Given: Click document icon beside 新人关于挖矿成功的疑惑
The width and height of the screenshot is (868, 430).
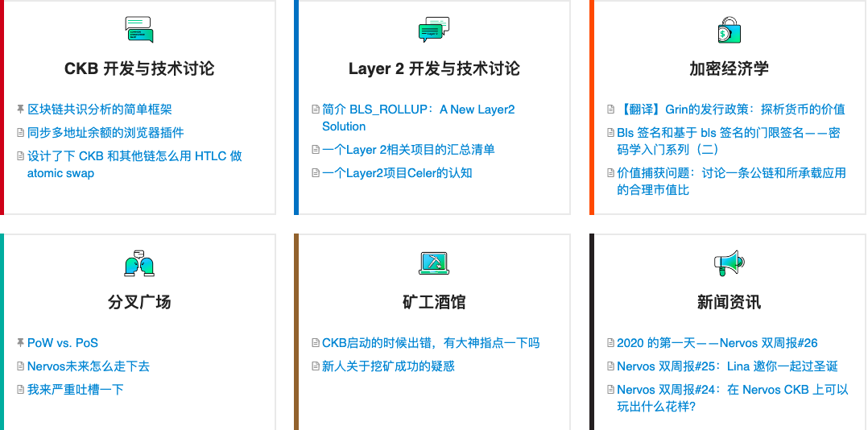Looking at the screenshot, I should click(316, 366).
